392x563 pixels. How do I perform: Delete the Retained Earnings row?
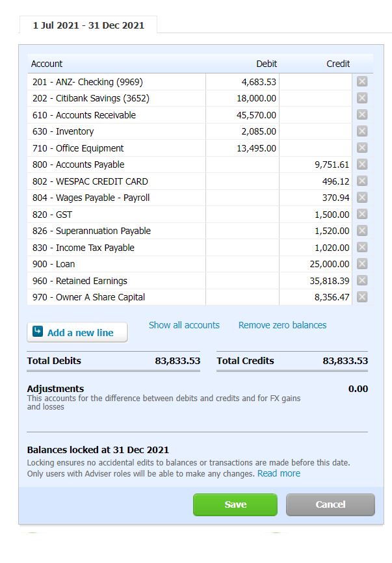362,281
